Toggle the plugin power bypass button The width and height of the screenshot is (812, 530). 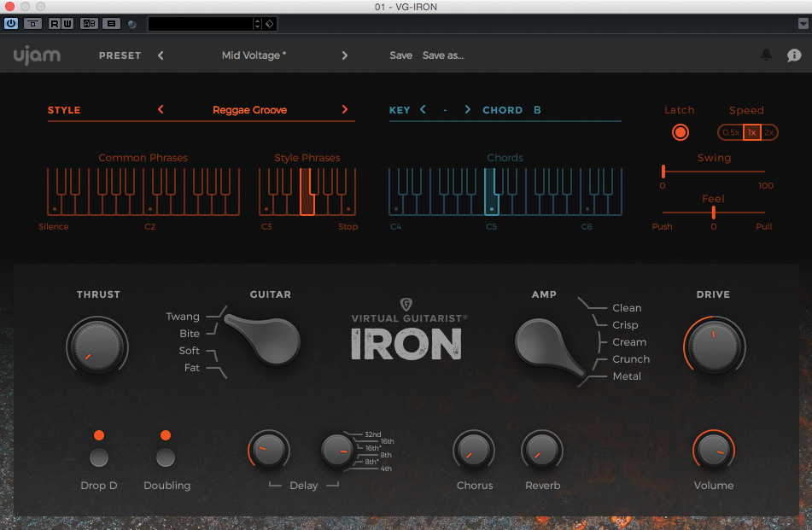point(11,24)
